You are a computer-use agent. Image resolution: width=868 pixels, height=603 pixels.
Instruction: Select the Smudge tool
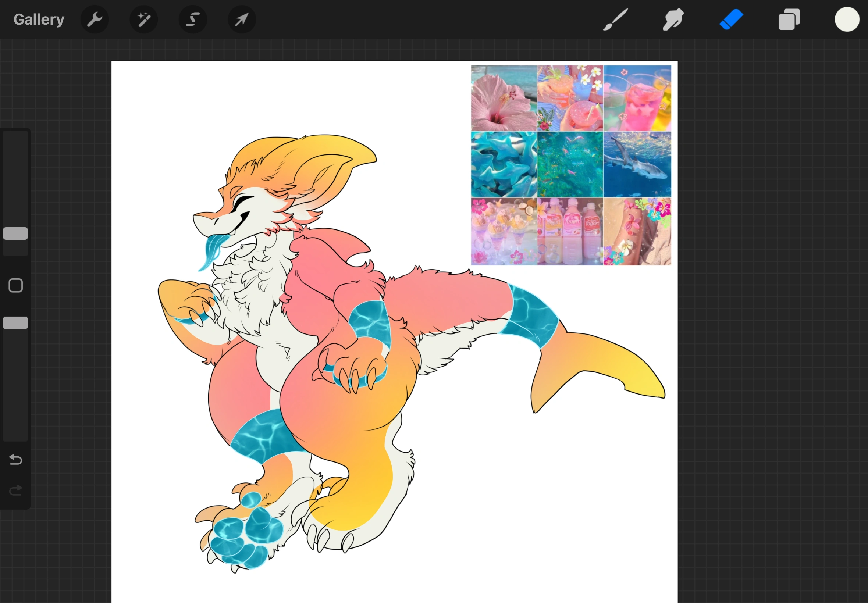click(672, 19)
